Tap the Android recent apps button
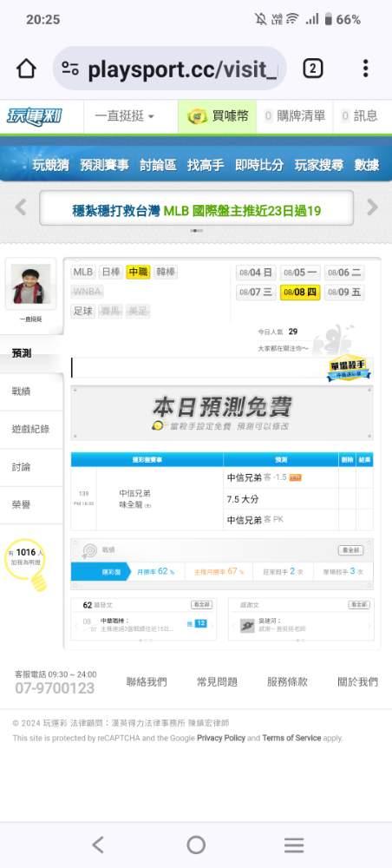Screen dimensions: 392x868 pyautogui.click(x=294, y=845)
